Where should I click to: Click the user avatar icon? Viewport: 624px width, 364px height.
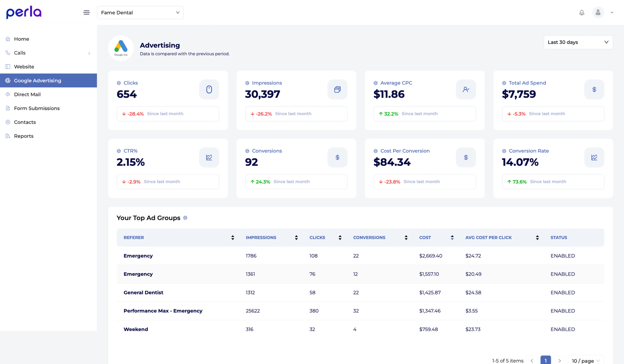[598, 12]
